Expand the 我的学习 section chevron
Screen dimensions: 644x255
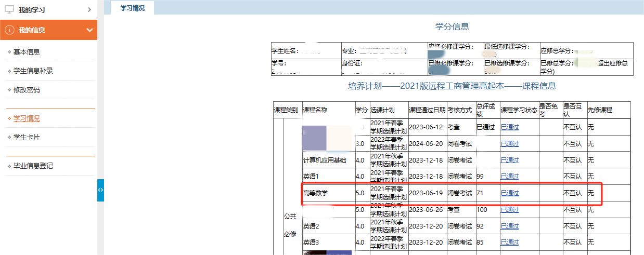point(89,9)
